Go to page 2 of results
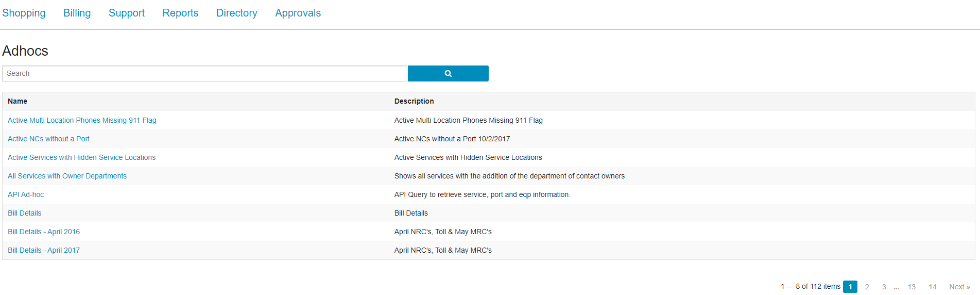This screenshot has width=980, height=295. [867, 287]
